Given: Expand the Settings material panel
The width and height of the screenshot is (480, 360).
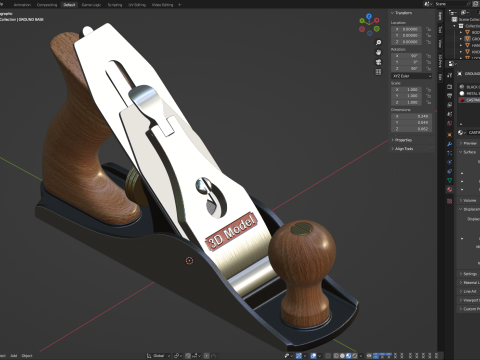Looking at the screenshot, I should 468,274.
